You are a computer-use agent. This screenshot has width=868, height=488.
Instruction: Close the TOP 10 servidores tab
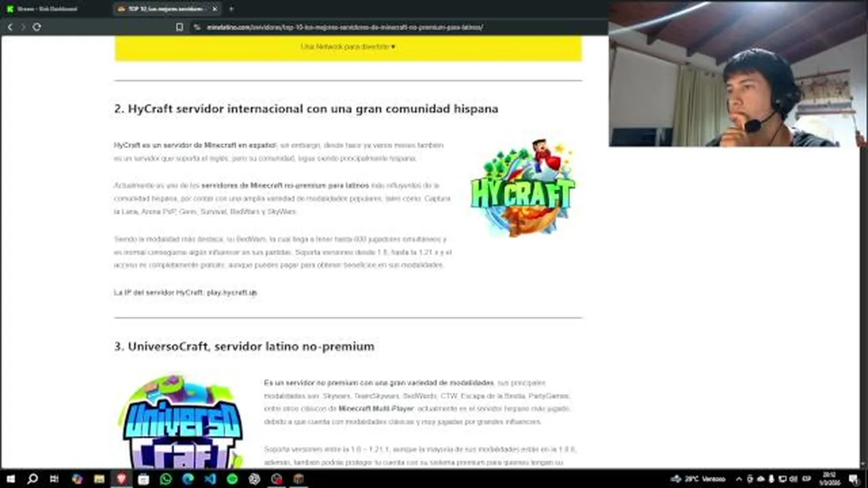[x=215, y=9]
